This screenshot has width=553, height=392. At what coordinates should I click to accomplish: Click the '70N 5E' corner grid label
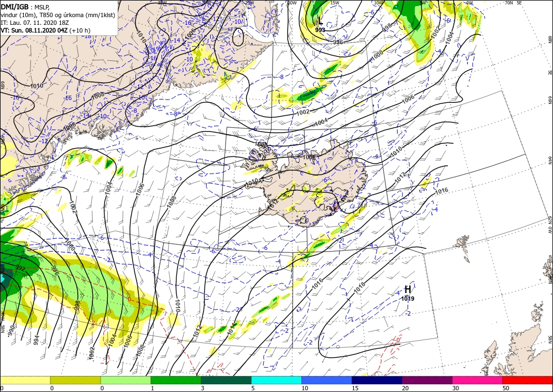coord(513,2)
